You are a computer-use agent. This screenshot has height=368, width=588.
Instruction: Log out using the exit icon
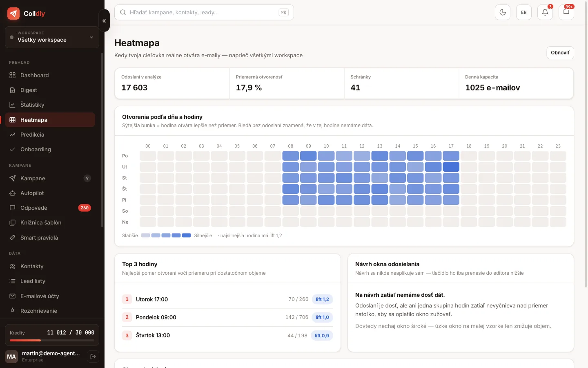93,357
